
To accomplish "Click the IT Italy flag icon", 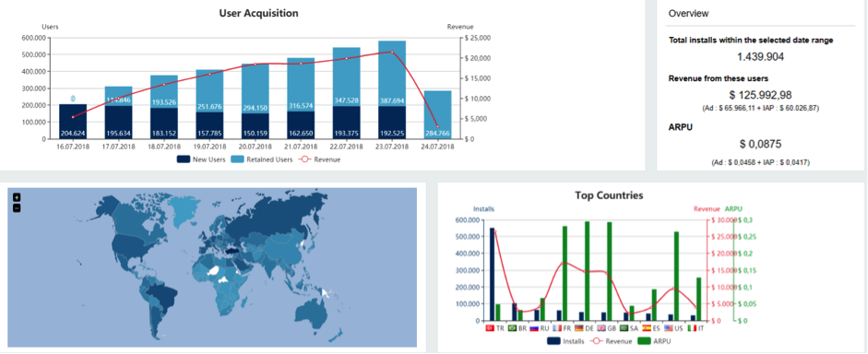I will [692, 328].
